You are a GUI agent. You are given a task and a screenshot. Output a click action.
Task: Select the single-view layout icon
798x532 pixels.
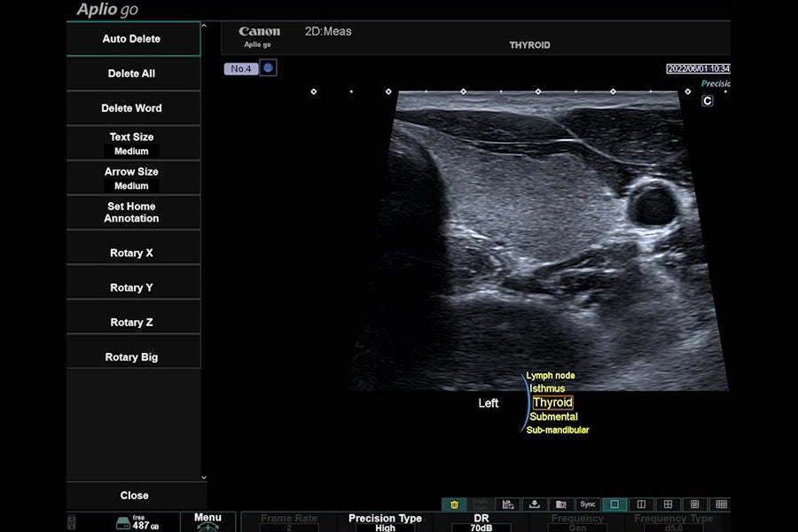point(614,504)
